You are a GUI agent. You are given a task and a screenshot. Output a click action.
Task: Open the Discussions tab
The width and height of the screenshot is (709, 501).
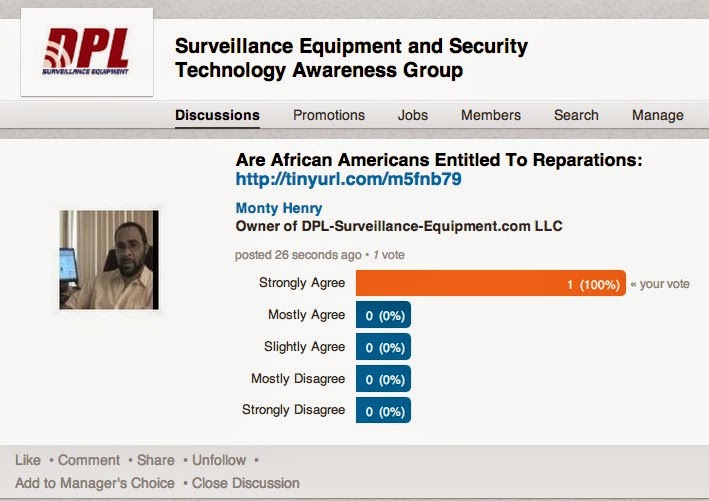(217, 115)
